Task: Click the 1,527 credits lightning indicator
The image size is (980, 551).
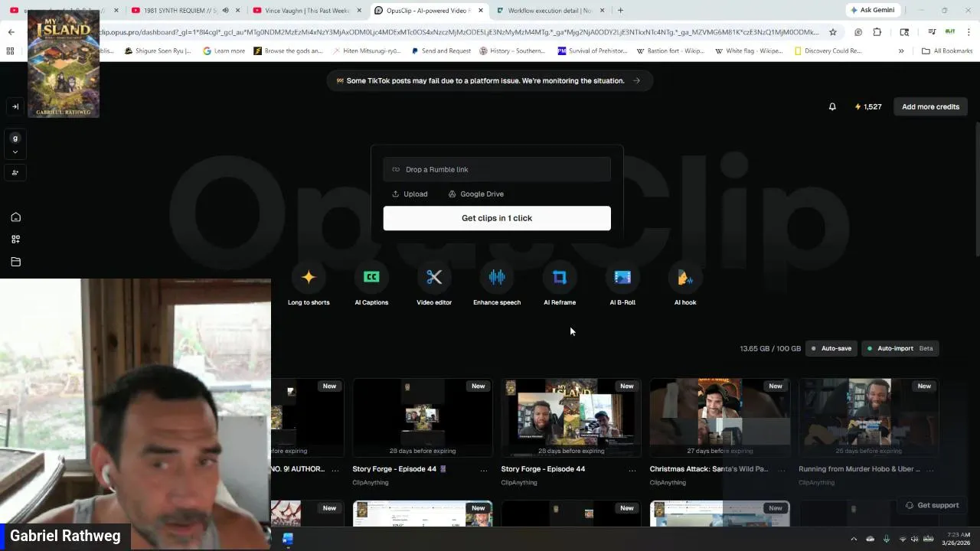Action: tap(868, 106)
